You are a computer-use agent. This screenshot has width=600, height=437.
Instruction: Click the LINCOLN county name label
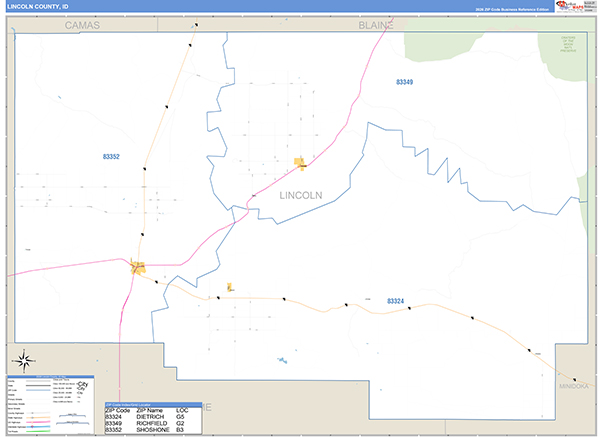[x=301, y=196]
